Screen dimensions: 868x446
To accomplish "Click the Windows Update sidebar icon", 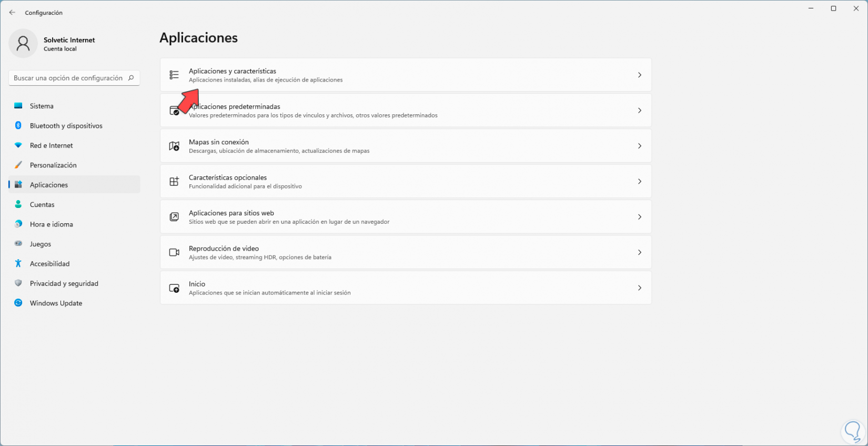I will point(18,303).
